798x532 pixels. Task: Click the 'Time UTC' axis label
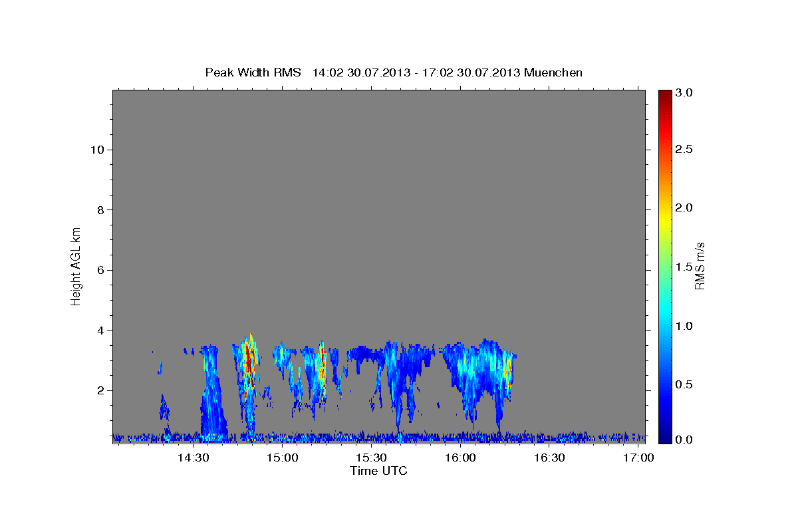(378, 471)
